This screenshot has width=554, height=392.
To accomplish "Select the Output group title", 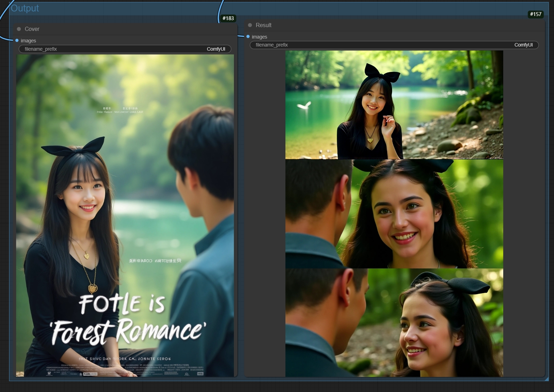I will pos(25,8).
